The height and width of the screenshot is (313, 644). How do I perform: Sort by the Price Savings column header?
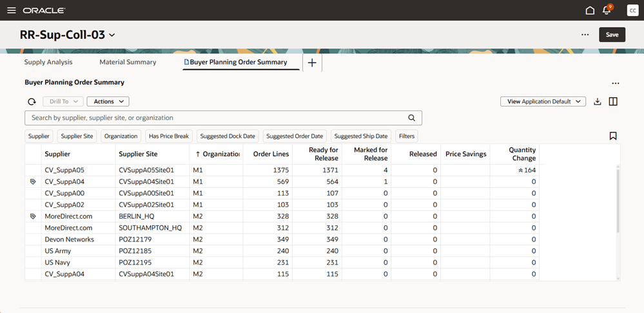click(465, 154)
